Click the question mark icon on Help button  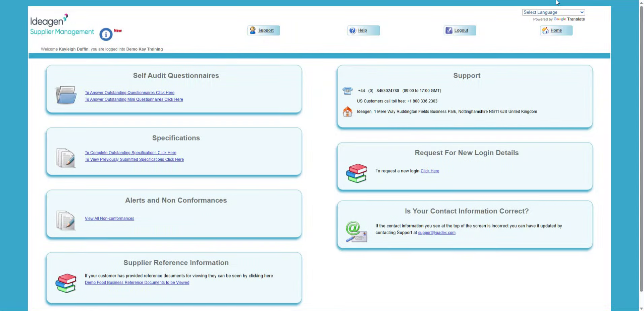point(353,31)
